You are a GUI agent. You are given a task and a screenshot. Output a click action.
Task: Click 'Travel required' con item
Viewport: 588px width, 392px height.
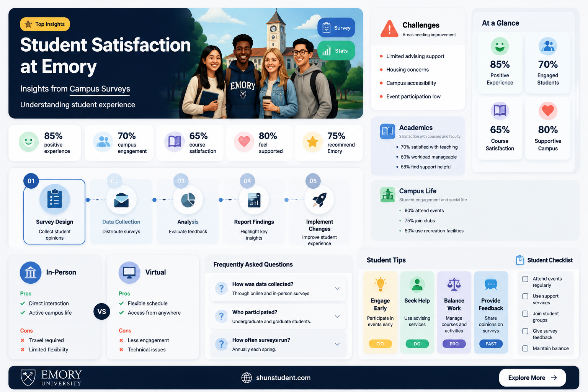click(x=46, y=340)
